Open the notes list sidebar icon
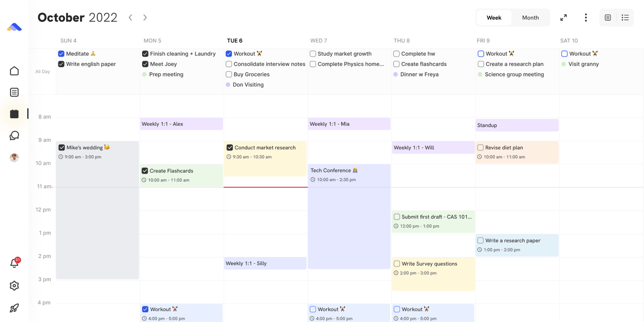 click(14, 92)
